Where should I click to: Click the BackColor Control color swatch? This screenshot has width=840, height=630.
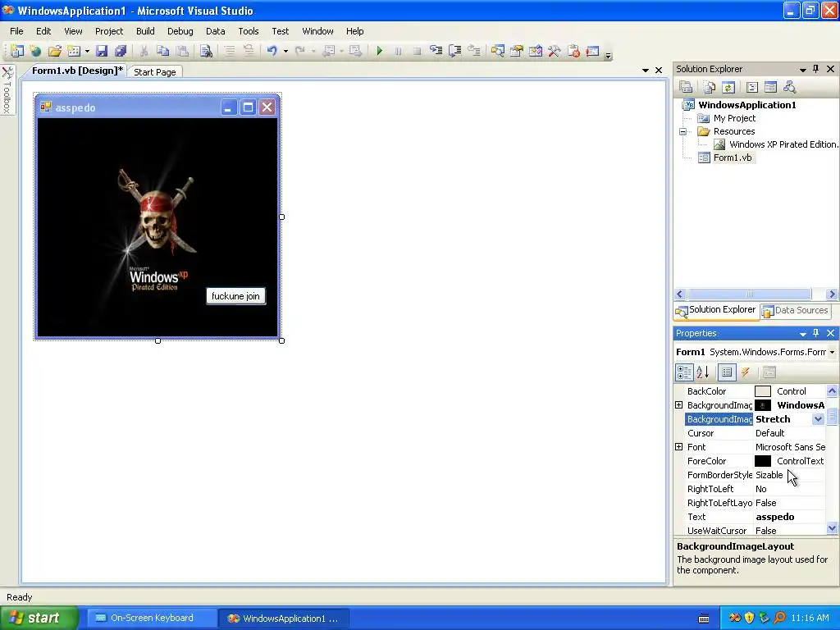tap(762, 391)
